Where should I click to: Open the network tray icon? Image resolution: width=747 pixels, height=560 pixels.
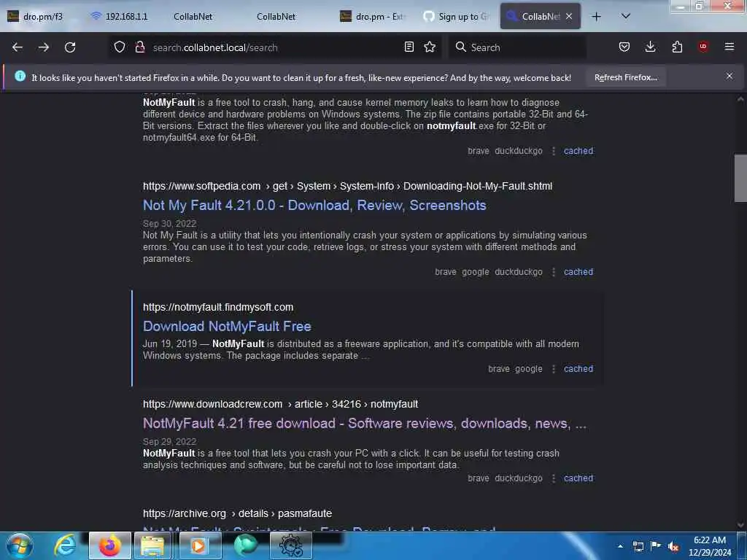click(638, 546)
